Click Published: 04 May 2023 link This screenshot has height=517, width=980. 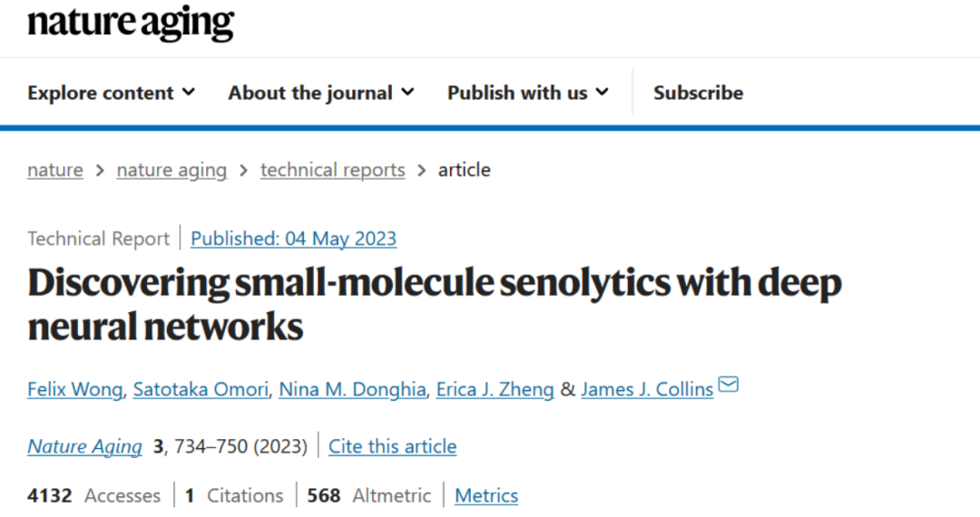(x=294, y=239)
